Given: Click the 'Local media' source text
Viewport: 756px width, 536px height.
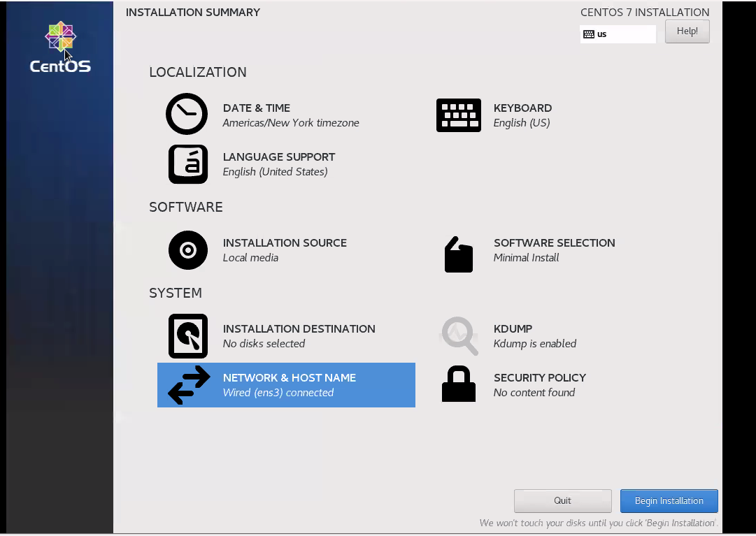Looking at the screenshot, I should pyautogui.click(x=250, y=258).
